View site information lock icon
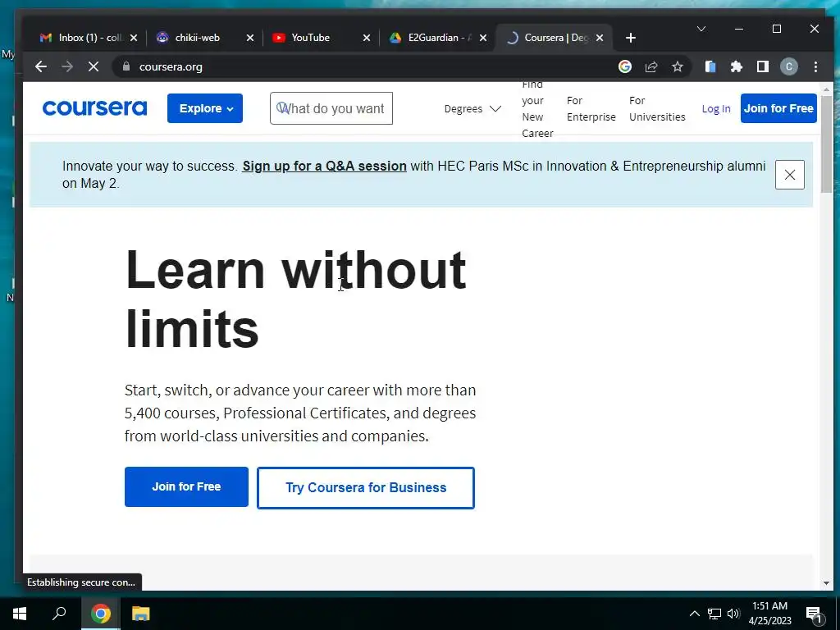This screenshot has height=630, width=840. click(x=126, y=66)
